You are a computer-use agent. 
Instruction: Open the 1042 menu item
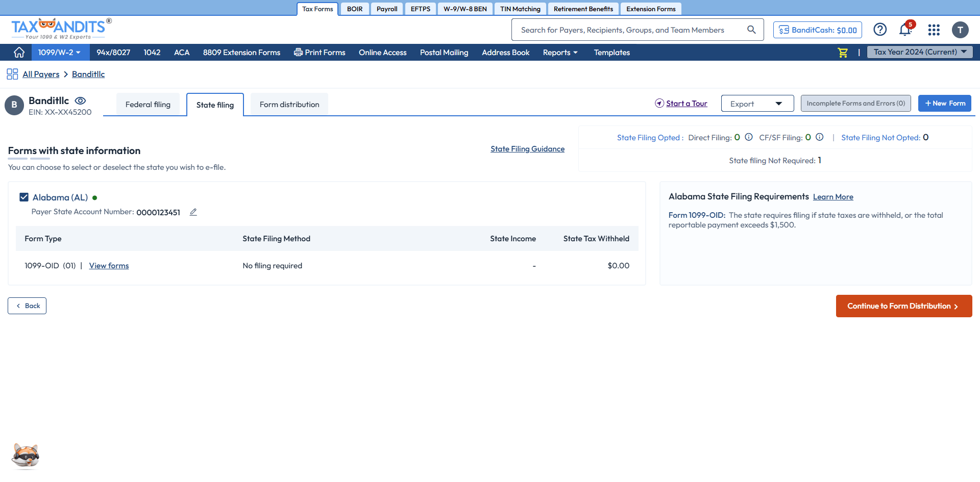pos(152,53)
